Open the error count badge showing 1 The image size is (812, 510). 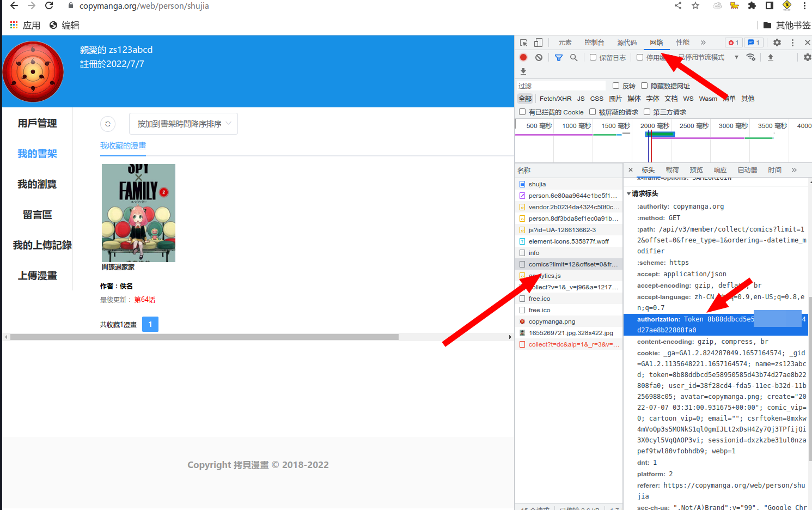coord(734,42)
